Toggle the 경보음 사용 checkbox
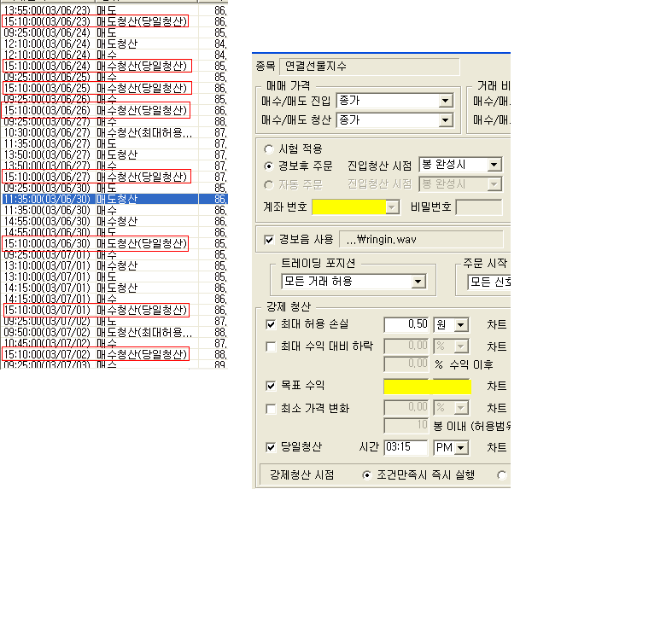 271,240
